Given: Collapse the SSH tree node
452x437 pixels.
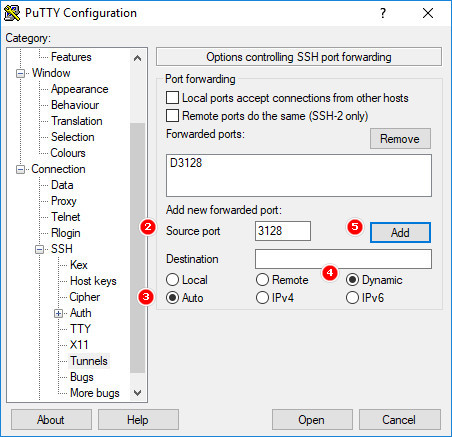Looking at the screenshot, I should pos(39,249).
